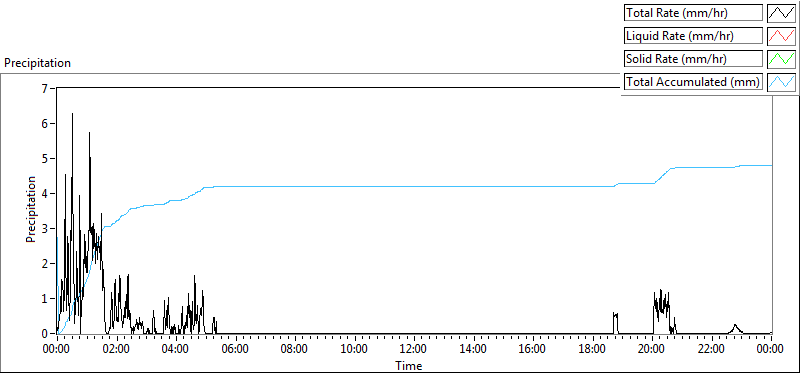Click the 20:00 time axis marker
The width and height of the screenshot is (800, 373).
click(x=652, y=350)
